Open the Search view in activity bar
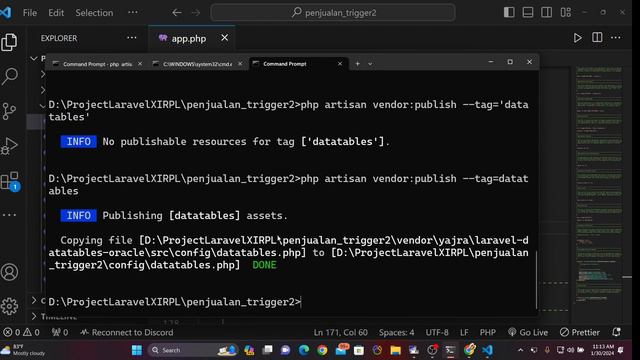640x360 pixels. (x=10, y=76)
